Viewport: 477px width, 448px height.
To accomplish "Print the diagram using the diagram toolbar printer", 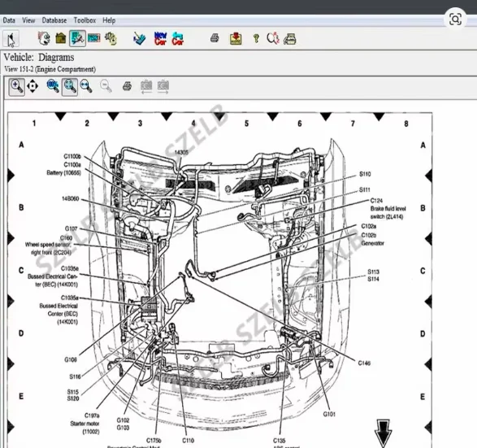I will (127, 86).
